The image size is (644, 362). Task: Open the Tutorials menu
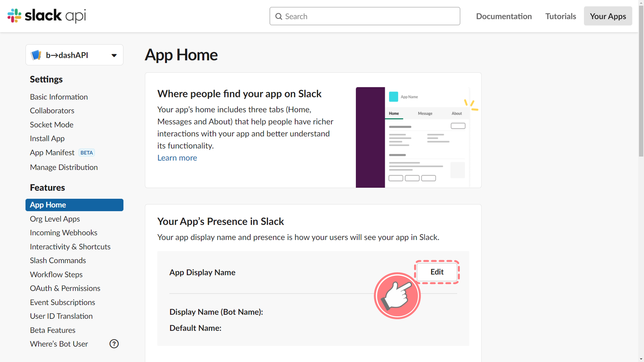click(561, 16)
